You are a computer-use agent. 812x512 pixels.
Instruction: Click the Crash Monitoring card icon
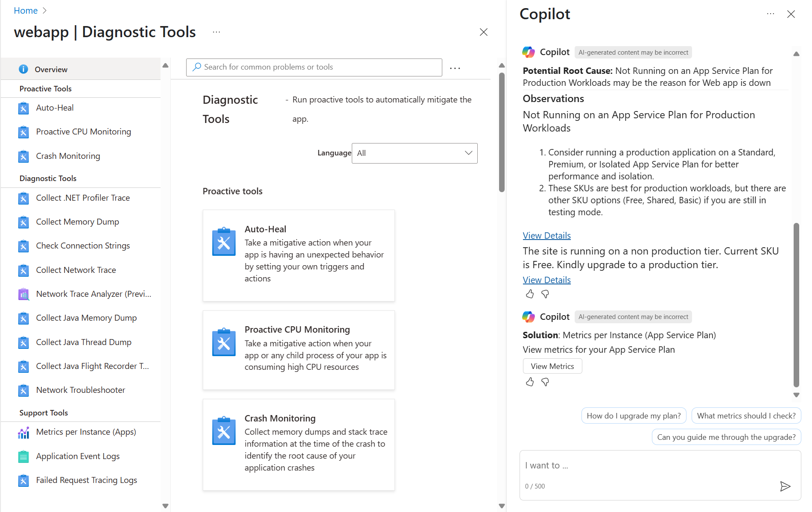coord(224,431)
